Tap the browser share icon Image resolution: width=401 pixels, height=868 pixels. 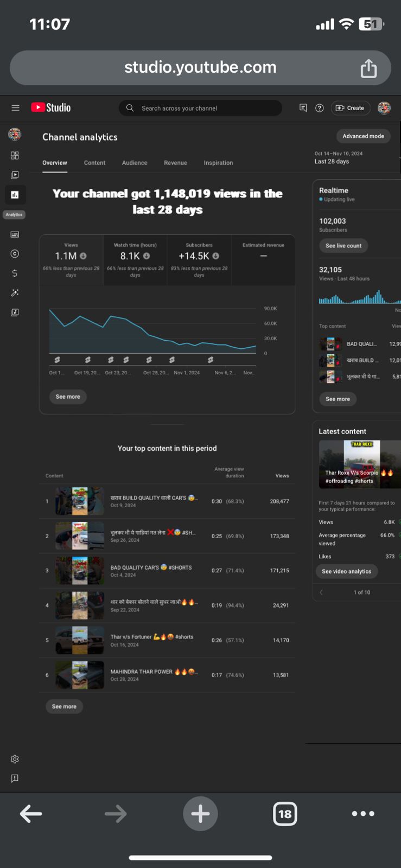[x=368, y=68]
